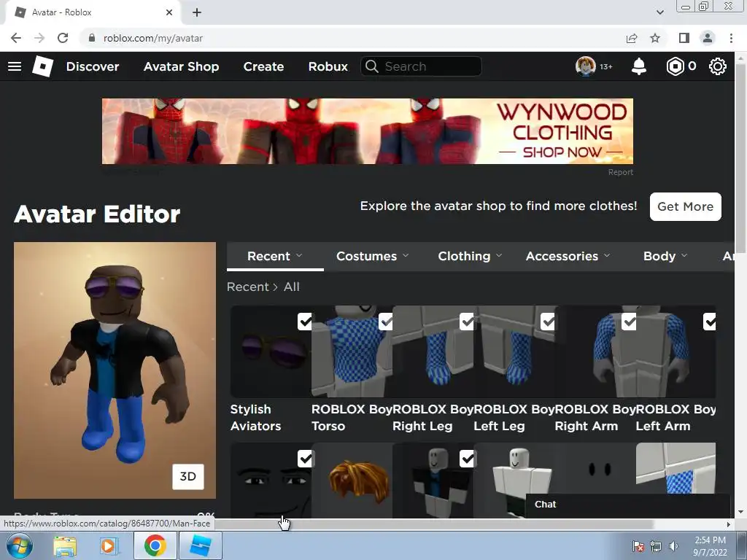Click the taskbar clock showing 2:54 PM
Screen dimensions: 747x560
[710, 545]
